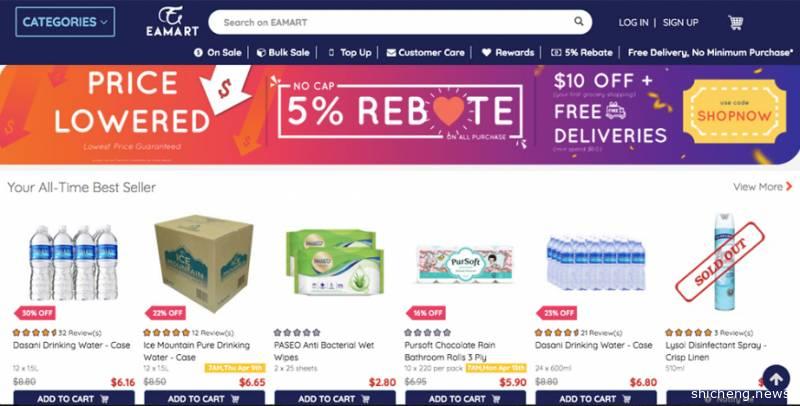Click the SHOPNOW coupon code banner

[x=734, y=111]
